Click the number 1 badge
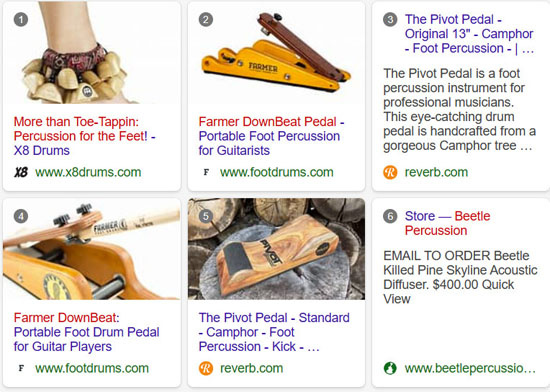 tap(21, 20)
